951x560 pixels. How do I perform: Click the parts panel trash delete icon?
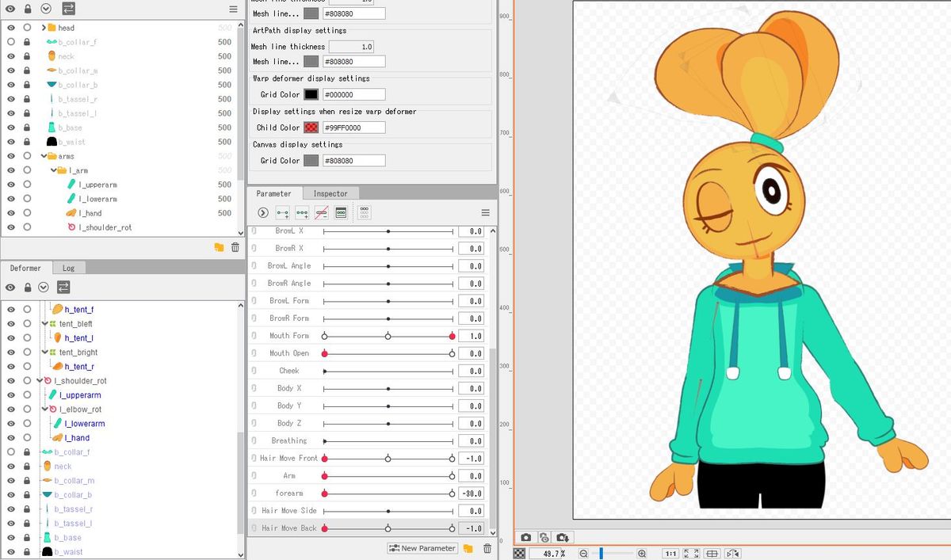235,247
